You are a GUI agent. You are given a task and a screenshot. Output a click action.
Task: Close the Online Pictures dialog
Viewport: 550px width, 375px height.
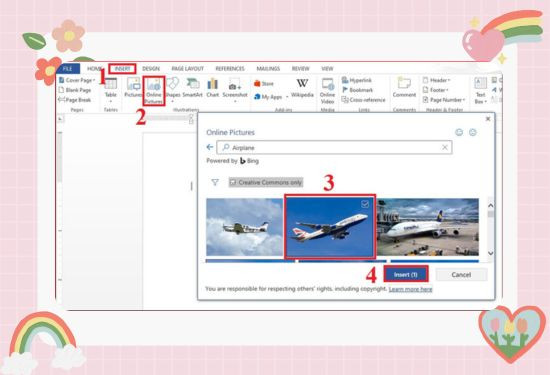pyautogui.click(x=488, y=119)
